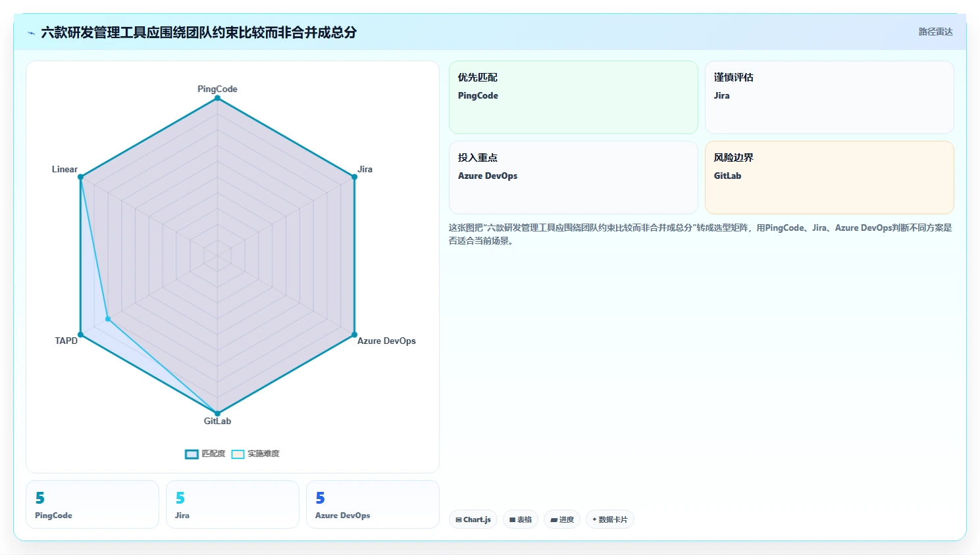Viewport: 980px width, 555px height.
Task: Select the 进度 tag
Action: pos(562,519)
